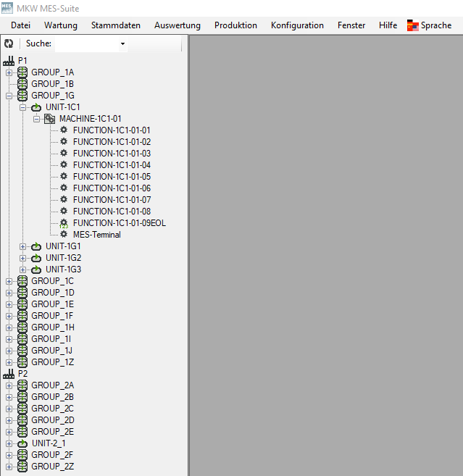Click the FUNCTION-1C1-01-09EOL gear icon
The width and height of the screenshot is (463, 476).
(x=64, y=223)
